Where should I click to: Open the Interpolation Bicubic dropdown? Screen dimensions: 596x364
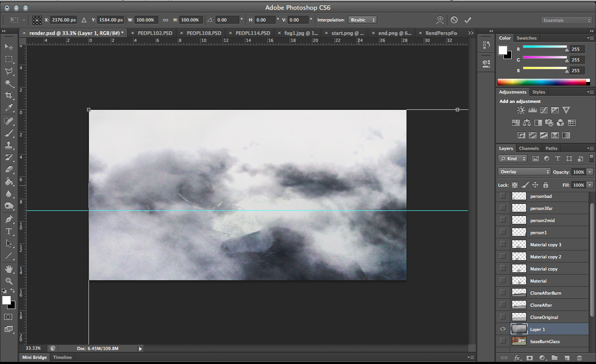[x=362, y=20]
